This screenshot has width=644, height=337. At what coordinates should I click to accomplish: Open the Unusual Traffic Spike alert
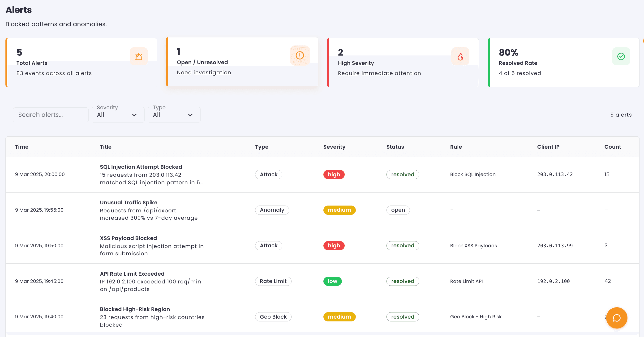tap(129, 202)
